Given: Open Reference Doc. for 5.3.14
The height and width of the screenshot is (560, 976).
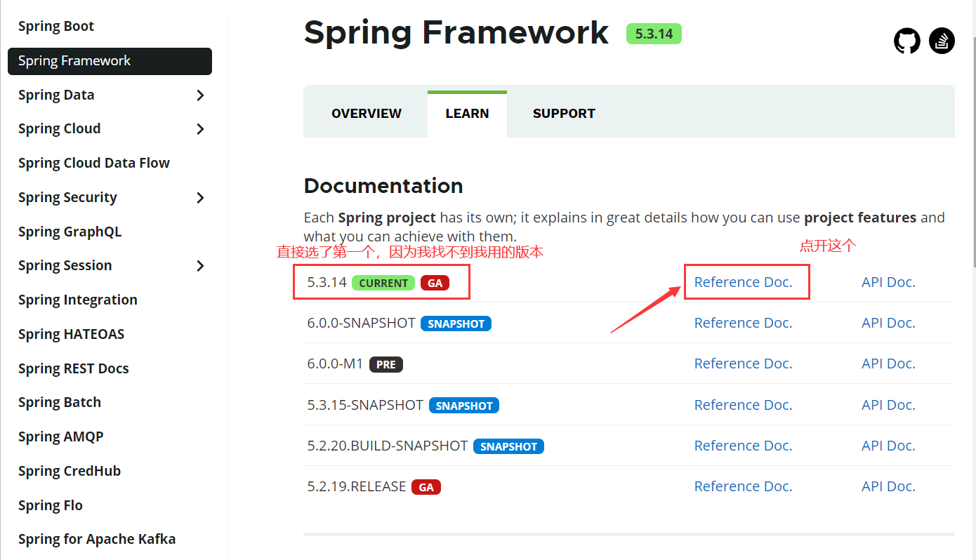Looking at the screenshot, I should pyautogui.click(x=743, y=282).
